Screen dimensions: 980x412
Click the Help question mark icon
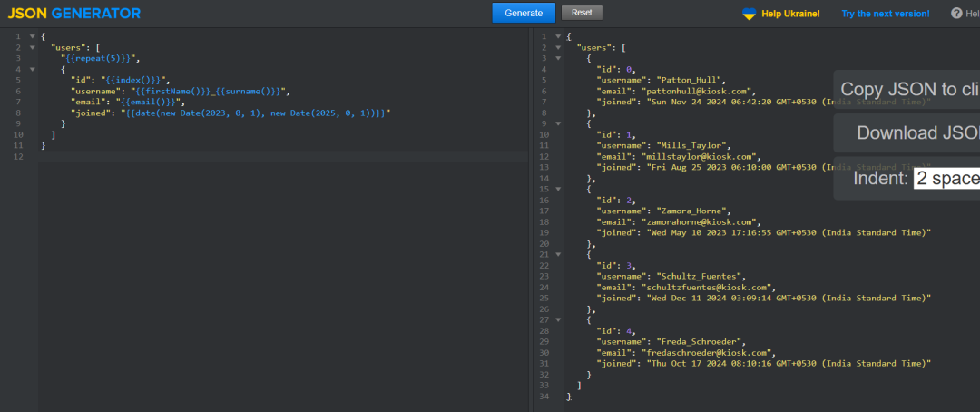(956, 14)
